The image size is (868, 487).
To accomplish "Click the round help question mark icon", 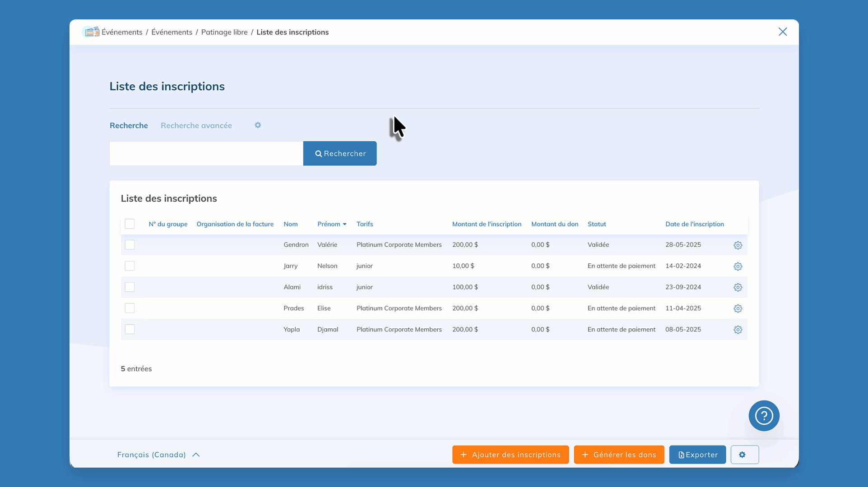I will [x=764, y=416].
